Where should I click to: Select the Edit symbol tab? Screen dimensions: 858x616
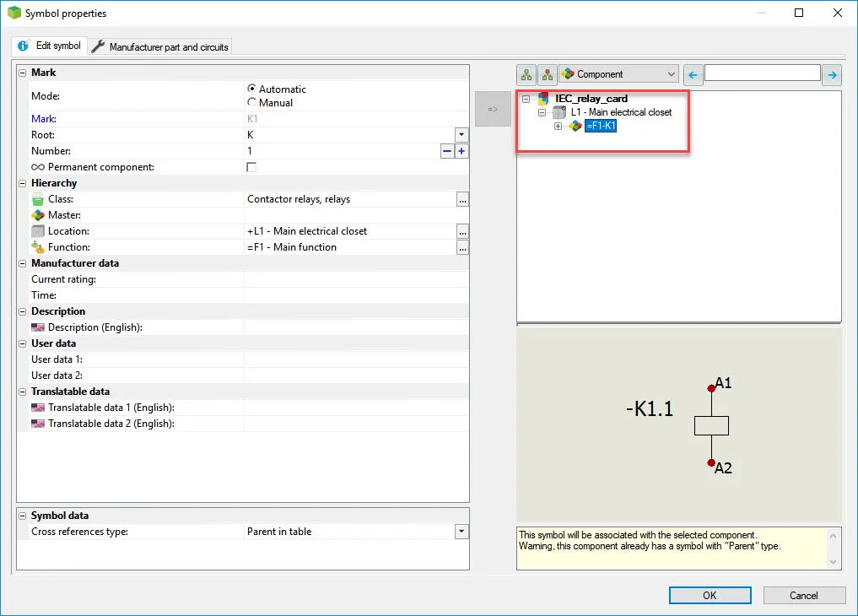50,46
